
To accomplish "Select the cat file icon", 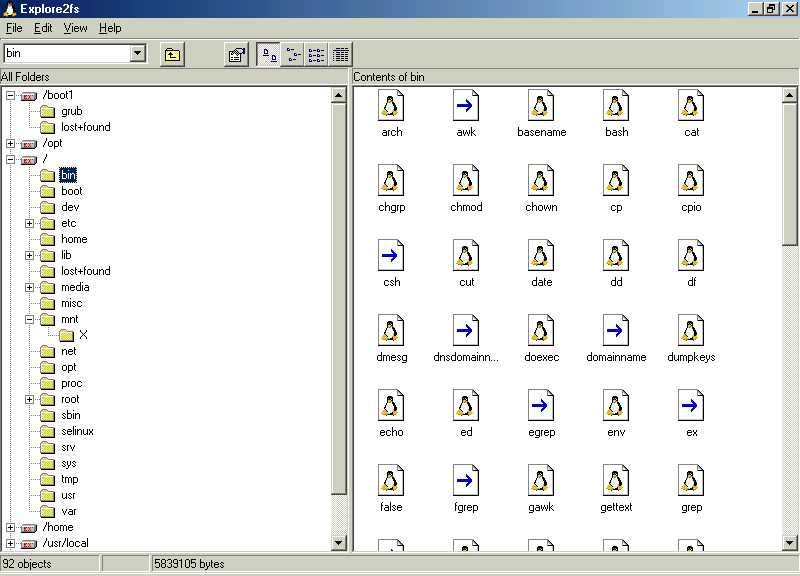I will [x=691, y=106].
